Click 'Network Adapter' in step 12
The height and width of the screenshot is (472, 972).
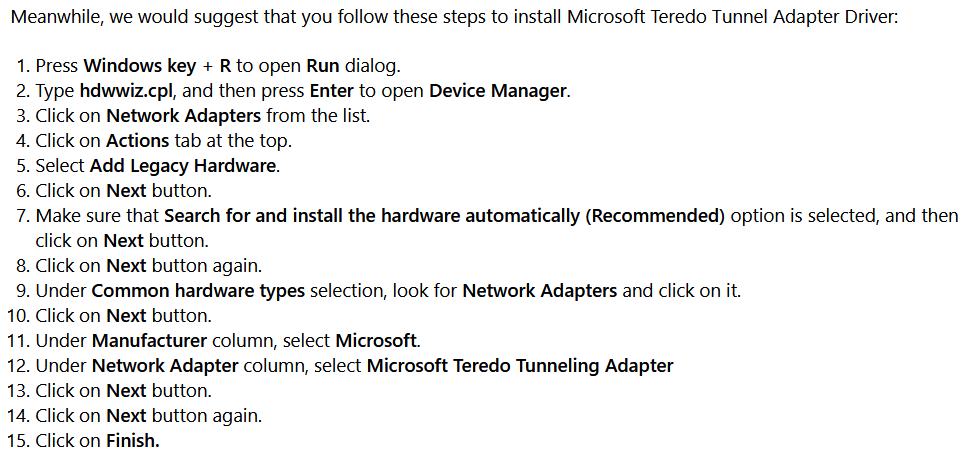click(x=165, y=366)
